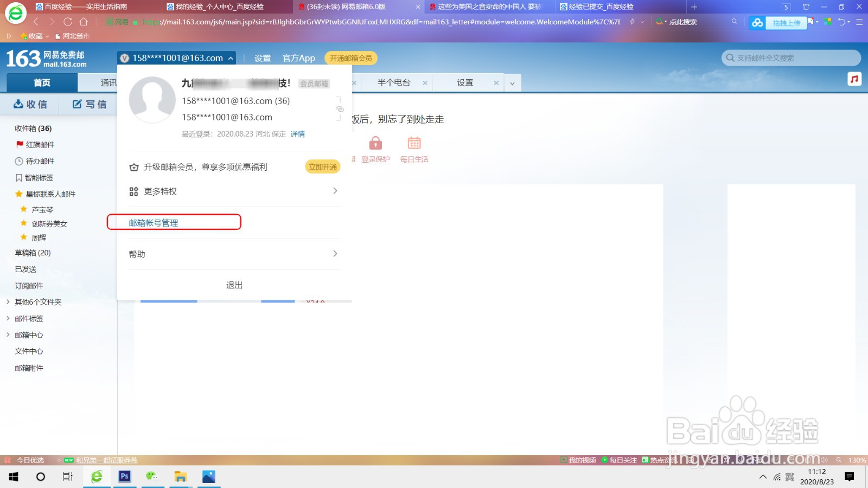Click the 收信 receive mail button
The height and width of the screenshot is (488, 868).
[30, 104]
